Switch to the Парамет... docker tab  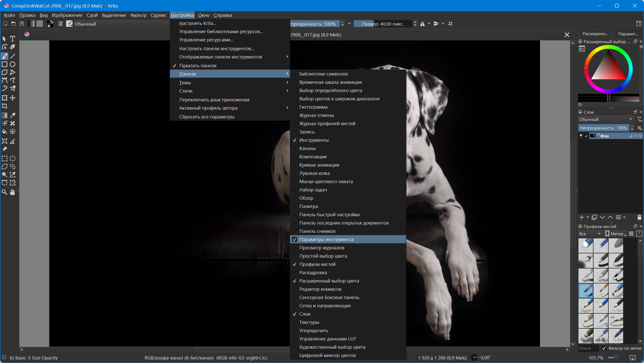(x=628, y=34)
